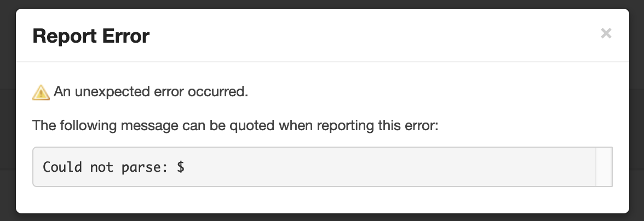Click the dark backdrop above the dialog
Viewport: 644px width, 221px height.
point(322,4)
